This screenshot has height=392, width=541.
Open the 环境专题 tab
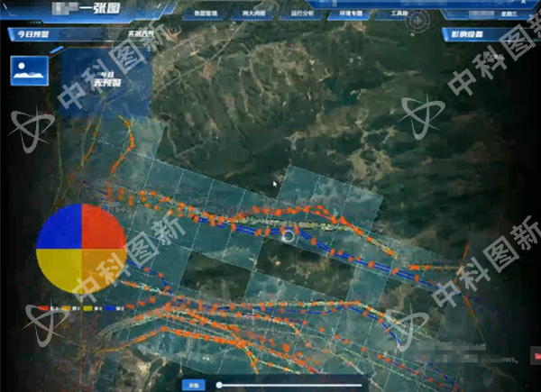(x=351, y=15)
